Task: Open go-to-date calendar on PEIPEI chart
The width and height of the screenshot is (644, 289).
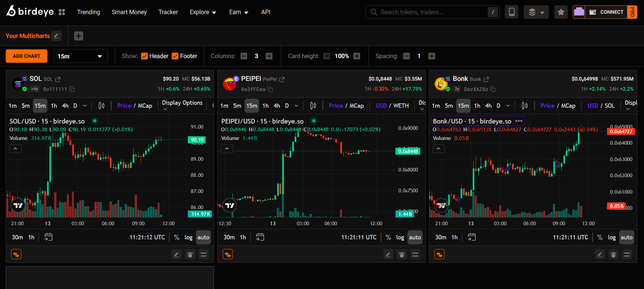Action: click(x=260, y=237)
